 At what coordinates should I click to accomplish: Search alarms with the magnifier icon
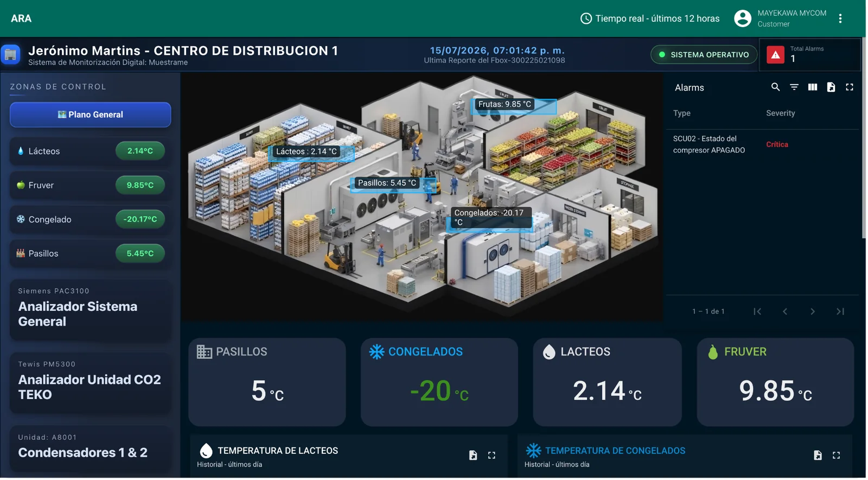click(775, 87)
